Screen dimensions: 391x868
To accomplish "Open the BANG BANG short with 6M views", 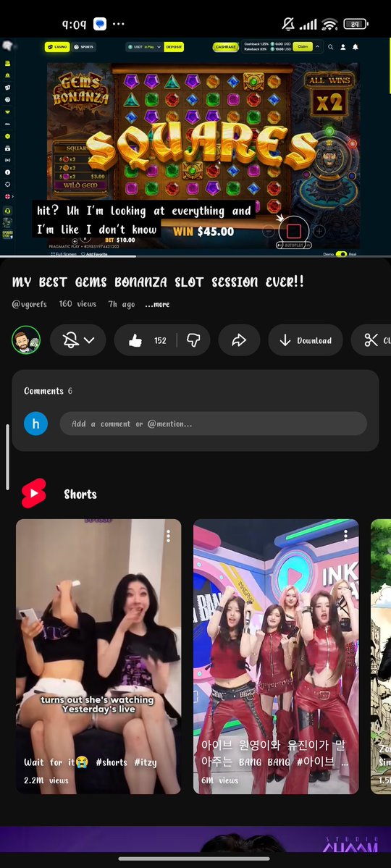I will (x=276, y=656).
